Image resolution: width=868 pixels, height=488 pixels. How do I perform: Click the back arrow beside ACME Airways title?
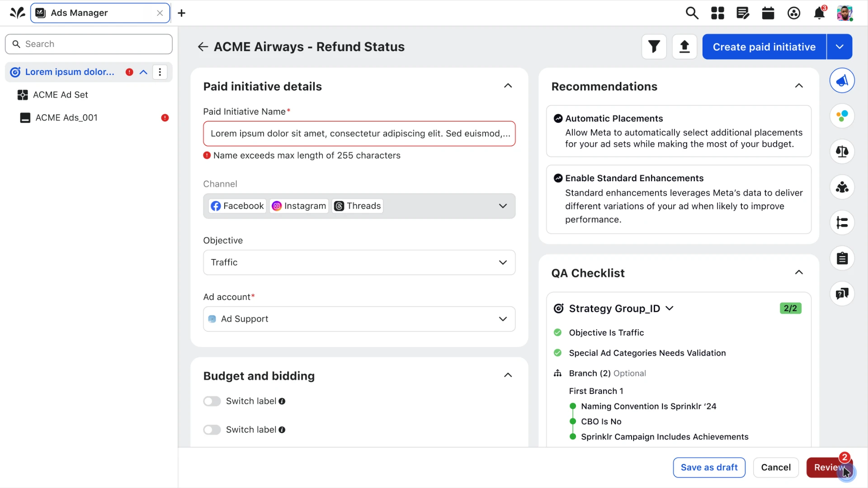(x=203, y=47)
